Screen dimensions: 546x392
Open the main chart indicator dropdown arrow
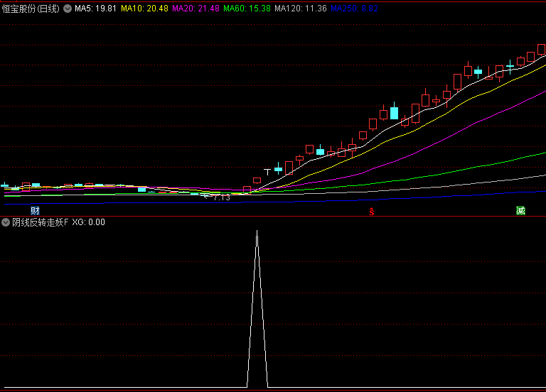point(68,9)
